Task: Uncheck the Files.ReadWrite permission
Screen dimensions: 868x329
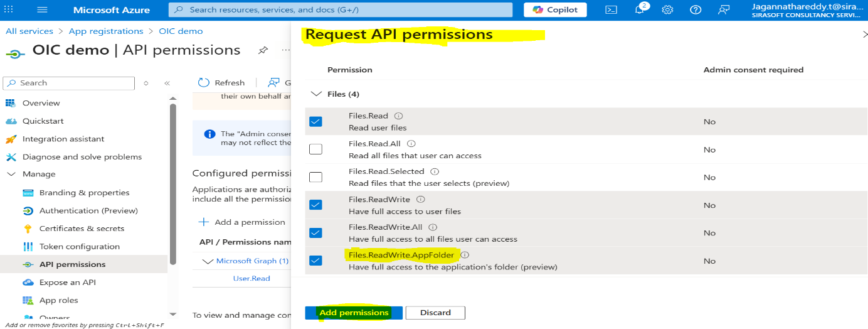Action: pyautogui.click(x=315, y=205)
